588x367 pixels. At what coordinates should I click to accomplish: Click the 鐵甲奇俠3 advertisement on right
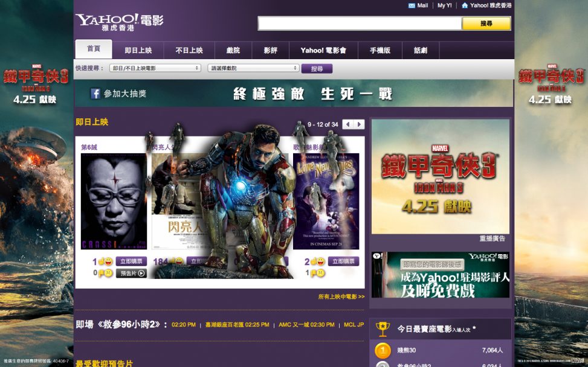tap(441, 176)
